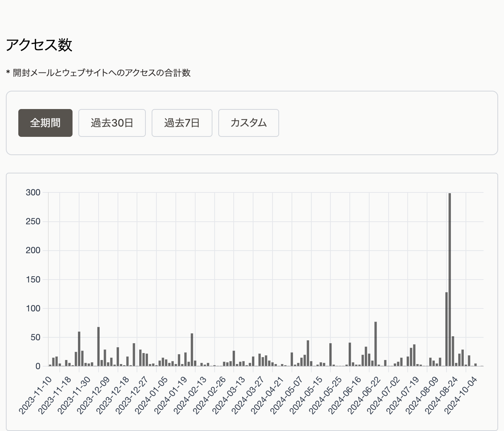Click the x-axis date 2023-11-10
Viewport: 504px width, 431px height.
click(x=36, y=395)
